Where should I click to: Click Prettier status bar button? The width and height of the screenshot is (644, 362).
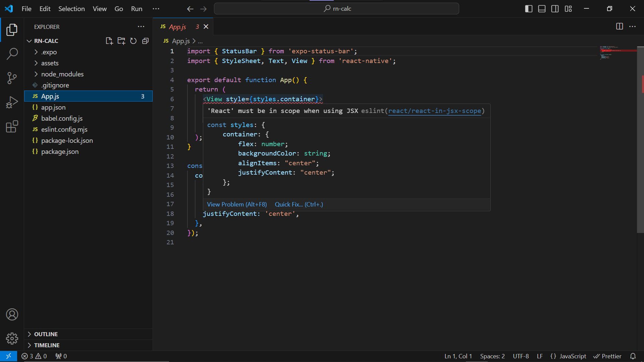(x=607, y=356)
